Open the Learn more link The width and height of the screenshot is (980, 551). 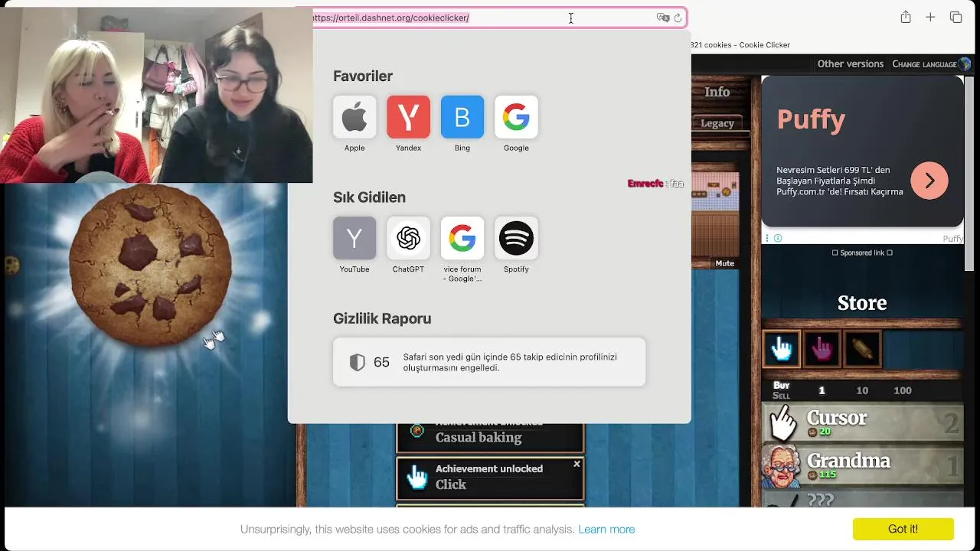(x=606, y=529)
